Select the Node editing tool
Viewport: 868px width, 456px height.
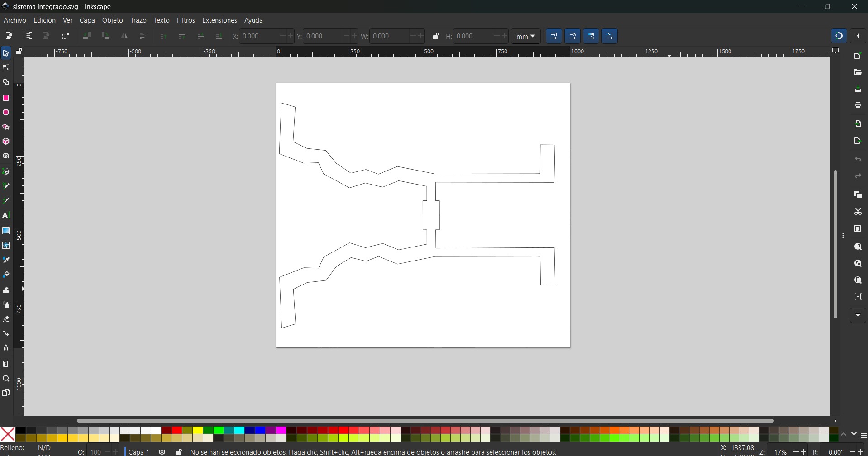click(6, 68)
